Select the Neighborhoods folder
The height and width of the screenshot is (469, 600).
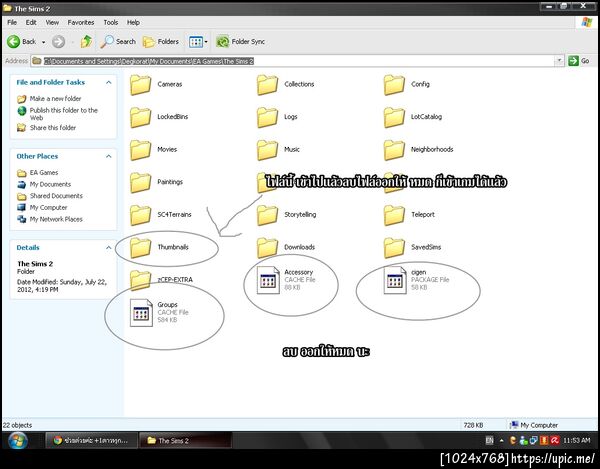418,150
